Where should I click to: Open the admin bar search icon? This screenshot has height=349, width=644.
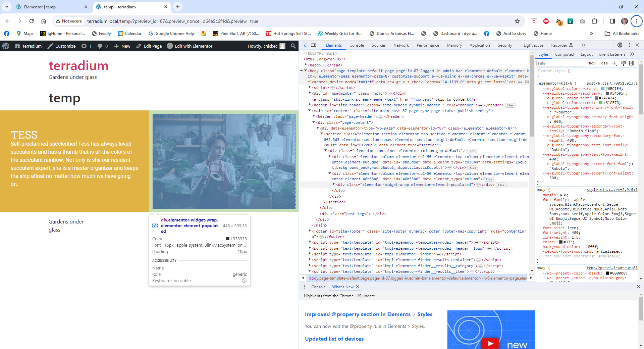[x=293, y=46]
